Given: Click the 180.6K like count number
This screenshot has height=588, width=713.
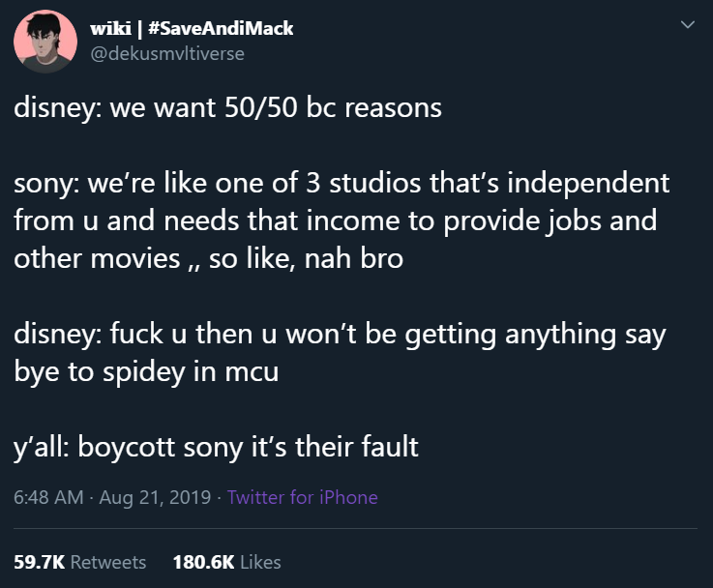Looking at the screenshot, I should pos(204,562).
